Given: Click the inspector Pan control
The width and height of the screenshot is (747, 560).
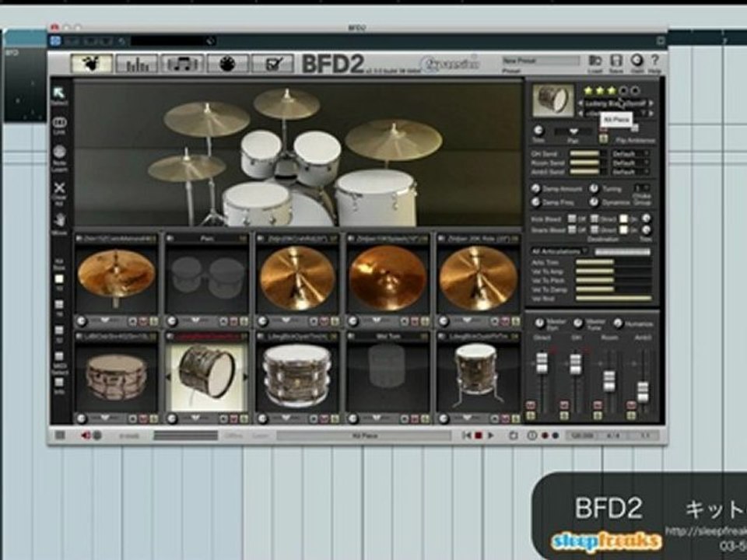Looking at the screenshot, I should [573, 131].
